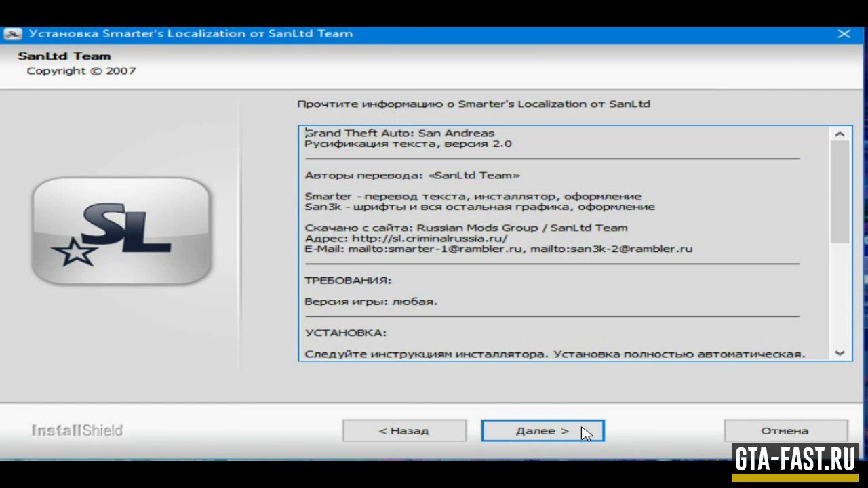Screen dimensions: 868x488
Task: Click the info text vertical scrollbar thumb
Action: [840, 192]
